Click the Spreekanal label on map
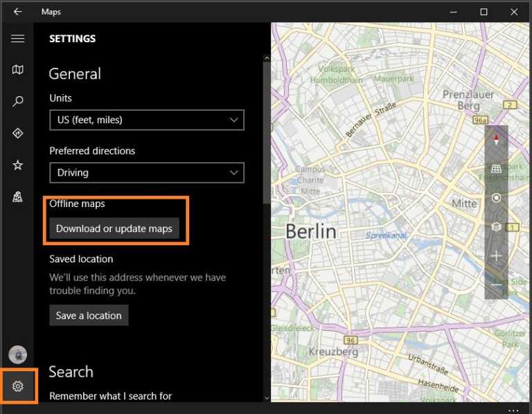Image resolution: width=532 pixels, height=414 pixels. click(x=386, y=235)
